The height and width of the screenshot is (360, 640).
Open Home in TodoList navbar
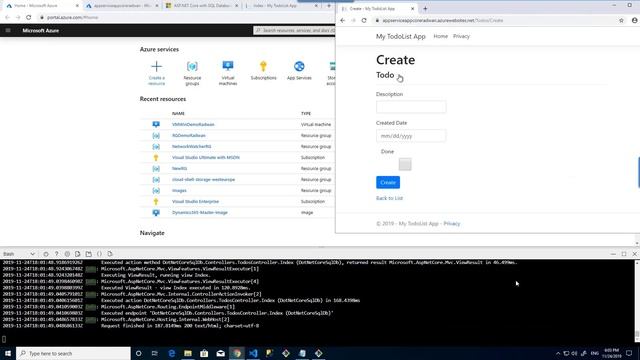[440, 36]
